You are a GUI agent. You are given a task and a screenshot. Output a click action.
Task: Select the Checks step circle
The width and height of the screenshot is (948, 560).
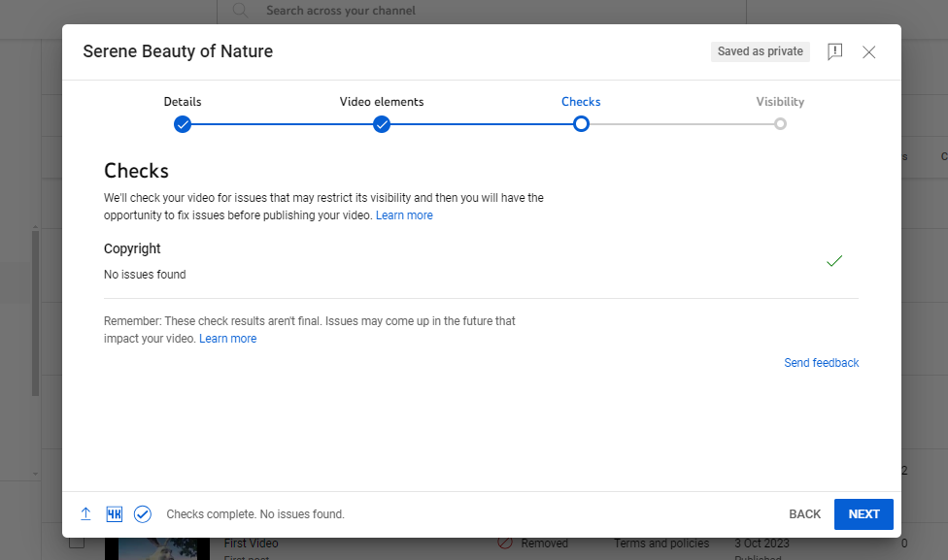point(581,124)
